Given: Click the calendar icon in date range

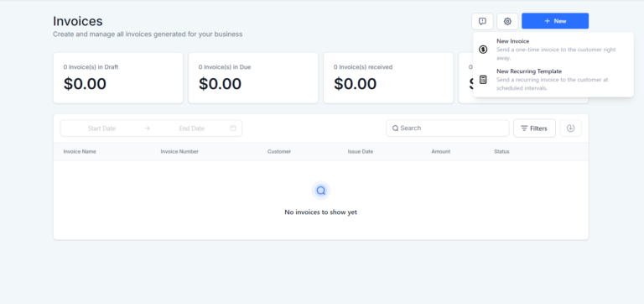Looking at the screenshot, I should click(233, 128).
